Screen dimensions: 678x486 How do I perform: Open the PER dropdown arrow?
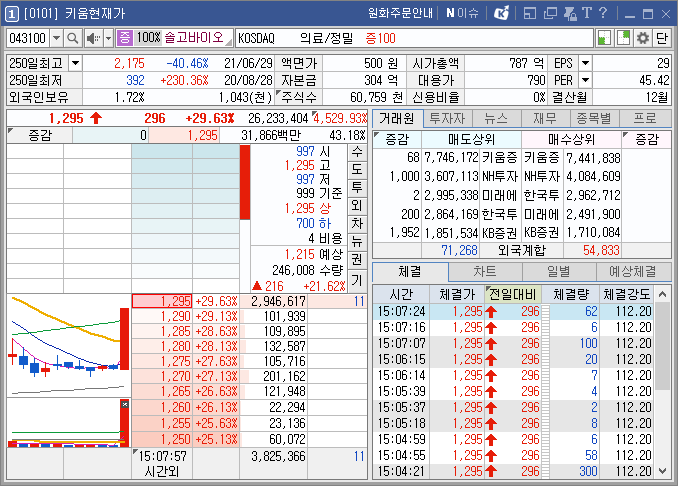pos(585,80)
